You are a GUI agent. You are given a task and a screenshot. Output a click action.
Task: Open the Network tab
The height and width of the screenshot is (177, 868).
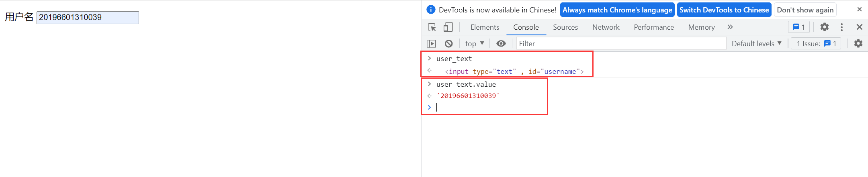pos(606,27)
